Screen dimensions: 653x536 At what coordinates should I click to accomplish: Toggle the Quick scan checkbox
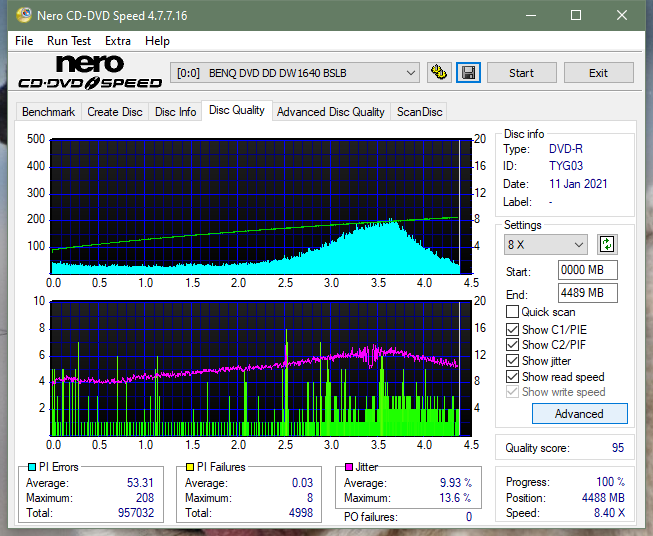point(512,312)
